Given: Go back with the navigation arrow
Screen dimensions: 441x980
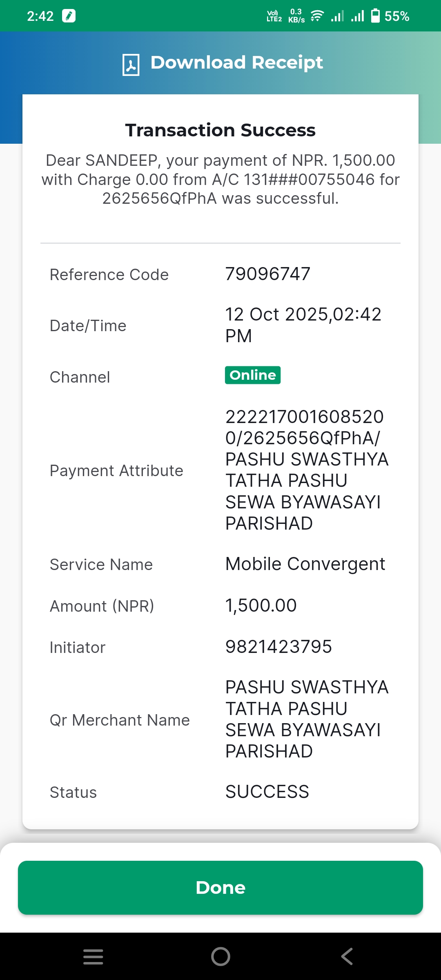Looking at the screenshot, I should 347,956.
